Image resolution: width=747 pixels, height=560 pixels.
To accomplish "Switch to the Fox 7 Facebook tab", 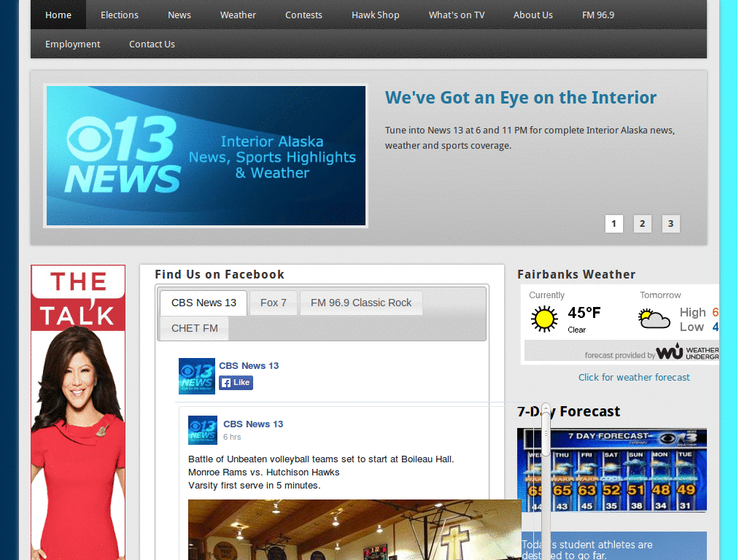I will tap(273, 303).
